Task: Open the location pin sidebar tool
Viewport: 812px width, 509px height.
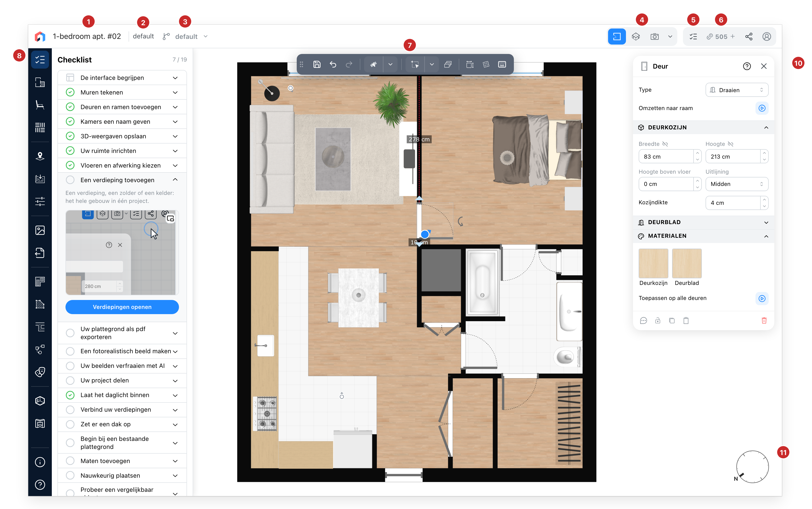Action: (40, 156)
